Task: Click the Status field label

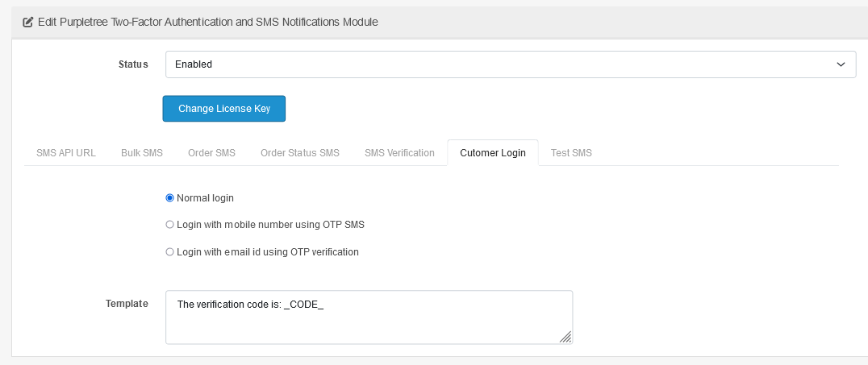Action: tap(133, 64)
